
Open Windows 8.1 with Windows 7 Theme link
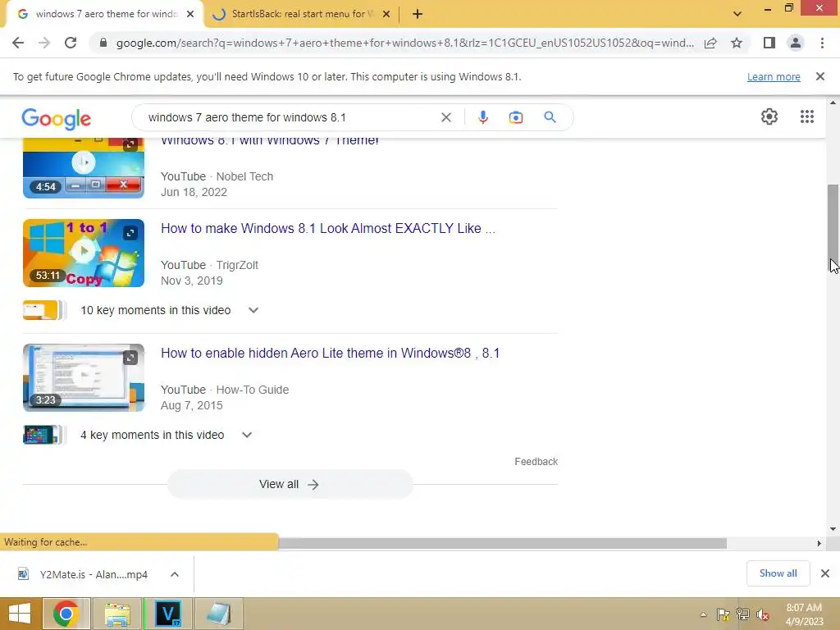pyautogui.click(x=270, y=141)
